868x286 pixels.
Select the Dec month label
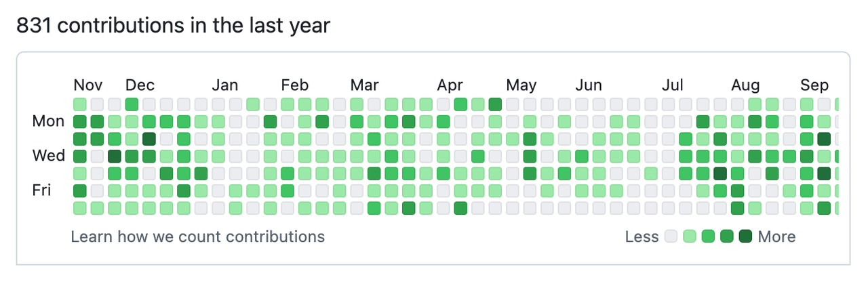140,85
